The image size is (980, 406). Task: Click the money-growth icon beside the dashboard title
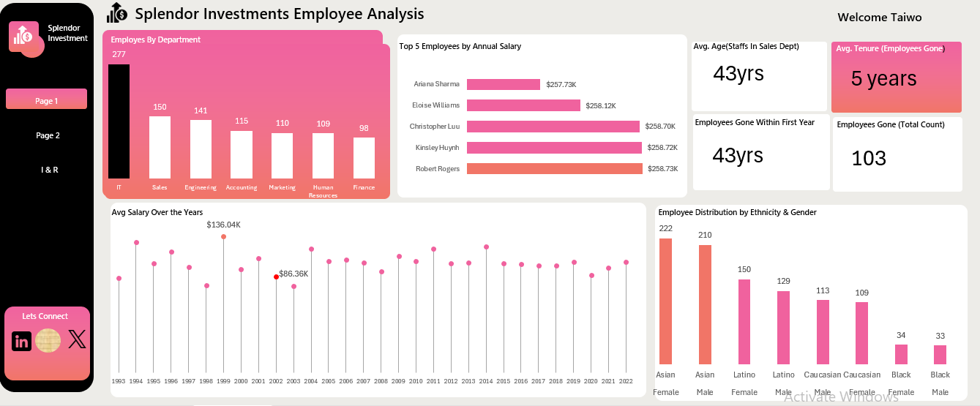[117, 13]
